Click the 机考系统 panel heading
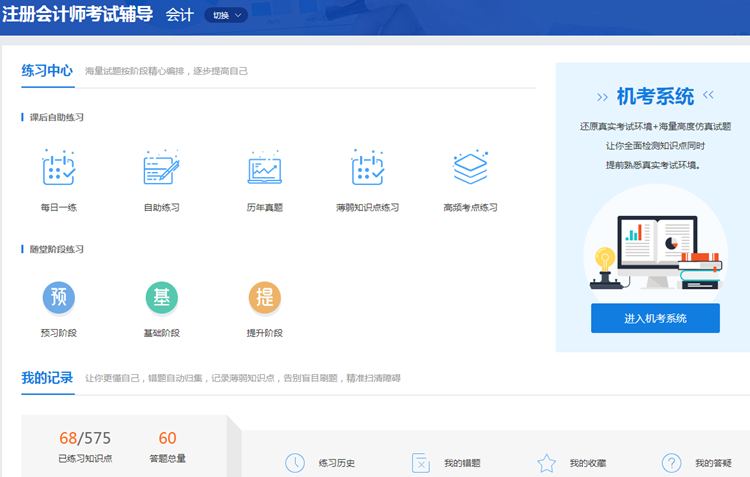 pyautogui.click(x=655, y=96)
